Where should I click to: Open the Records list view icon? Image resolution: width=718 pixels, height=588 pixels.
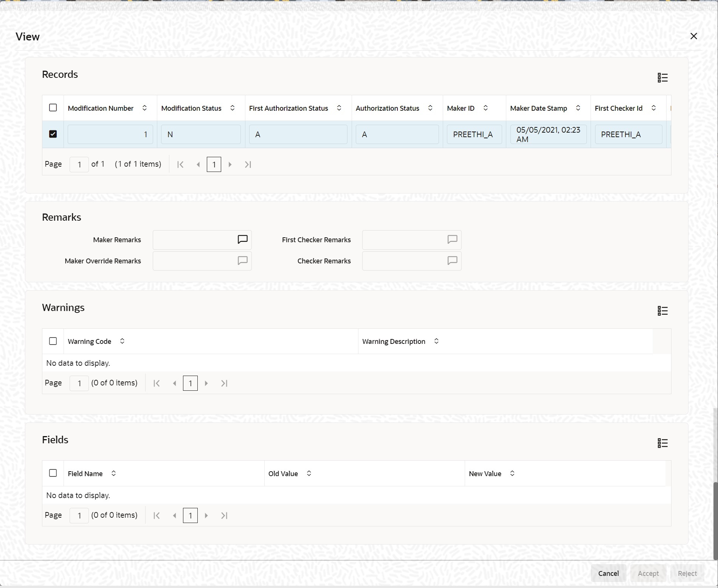tap(662, 77)
